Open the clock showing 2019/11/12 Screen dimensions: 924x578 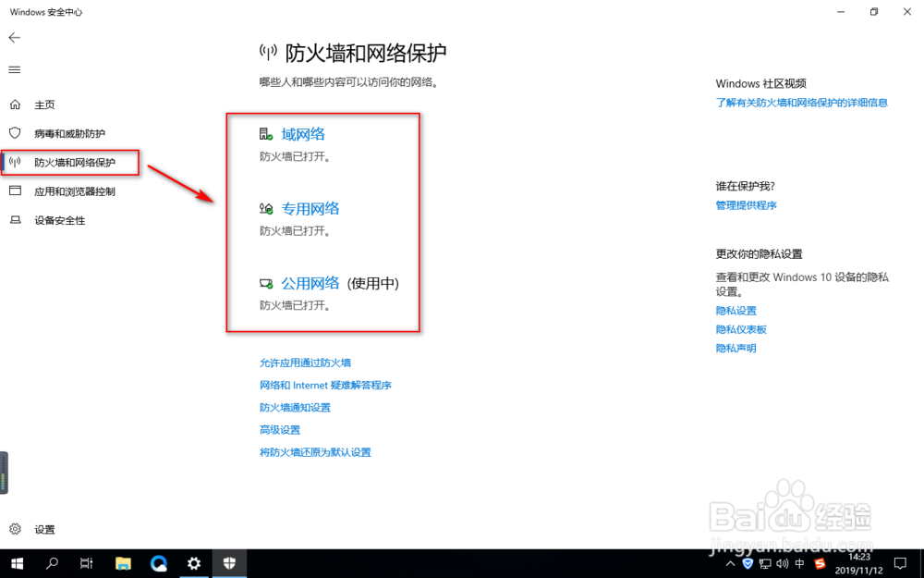tap(857, 563)
